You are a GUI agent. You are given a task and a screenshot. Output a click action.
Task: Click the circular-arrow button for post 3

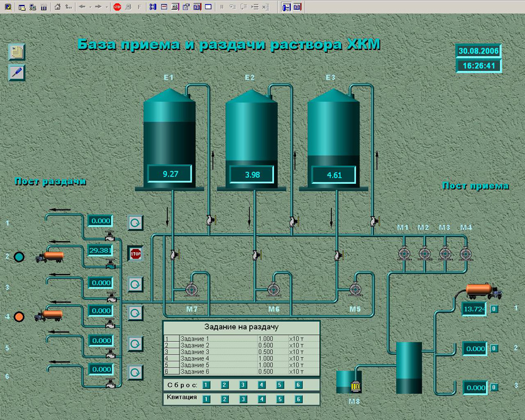[136, 284]
